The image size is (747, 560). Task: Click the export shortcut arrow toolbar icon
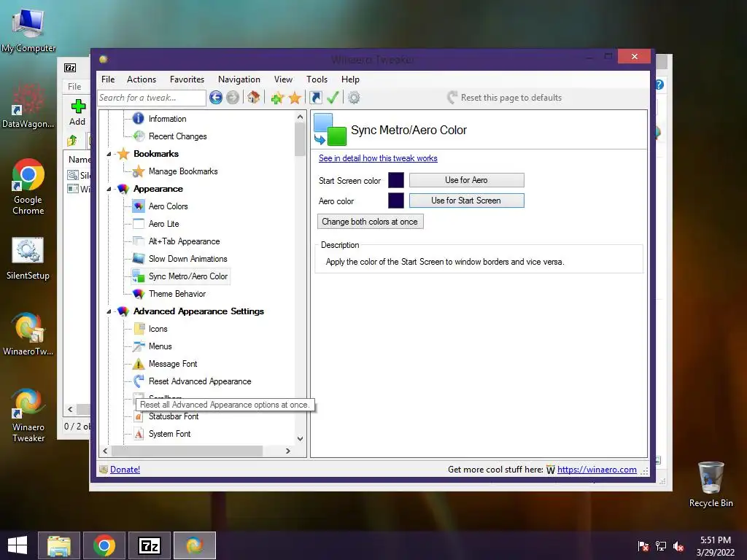pyautogui.click(x=315, y=98)
